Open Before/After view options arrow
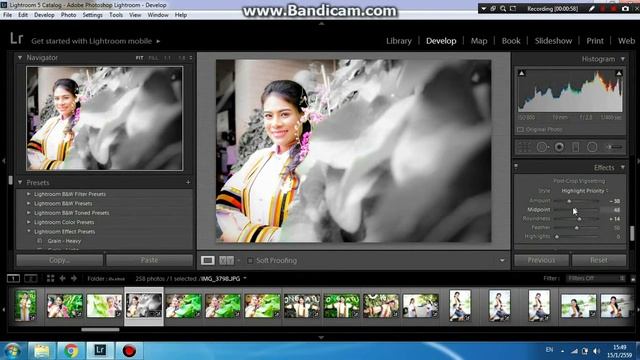 [239, 260]
